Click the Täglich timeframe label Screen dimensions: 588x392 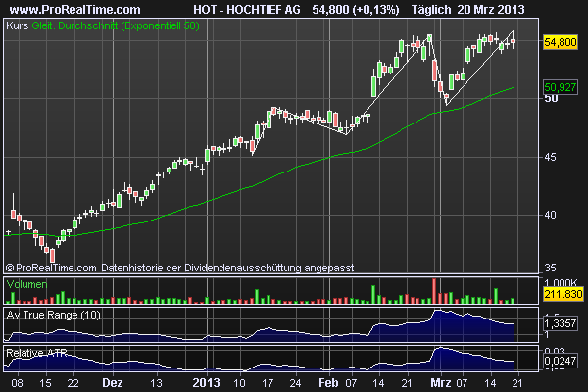coord(431,9)
